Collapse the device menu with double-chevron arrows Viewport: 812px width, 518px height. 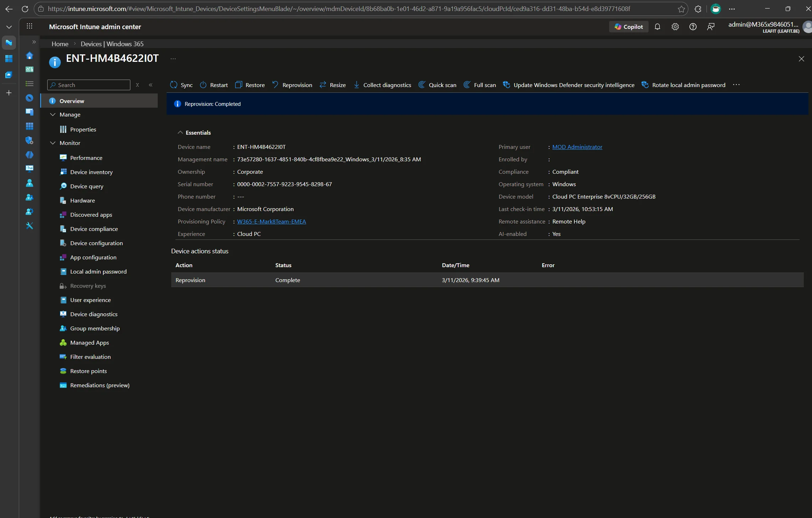[x=151, y=85]
